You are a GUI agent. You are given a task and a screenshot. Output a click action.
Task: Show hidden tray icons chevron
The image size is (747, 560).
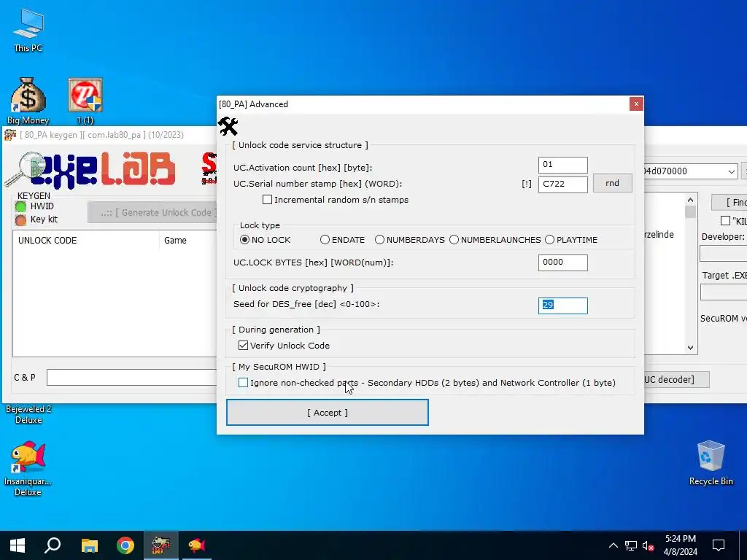613,545
